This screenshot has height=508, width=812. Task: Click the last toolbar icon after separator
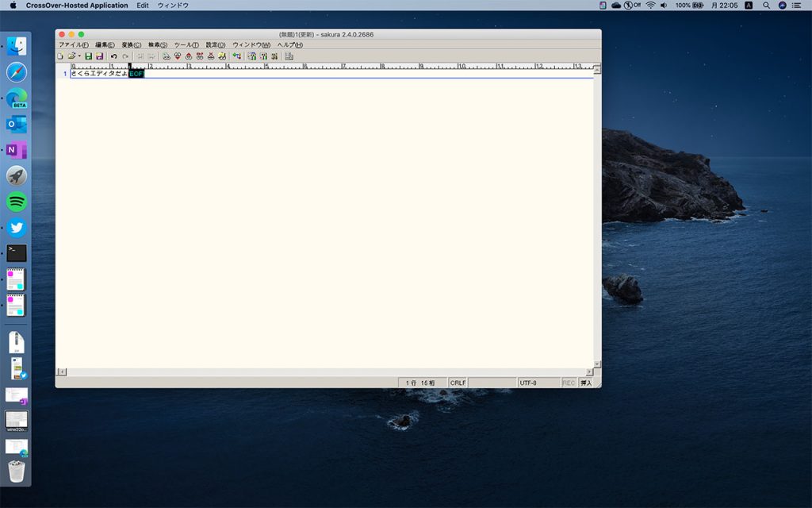(x=289, y=56)
